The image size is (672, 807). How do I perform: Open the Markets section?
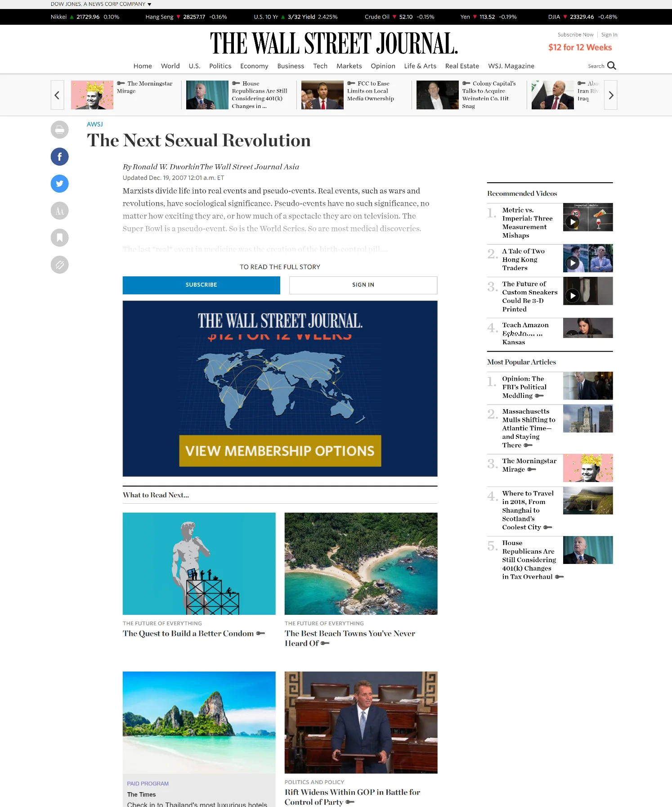349,66
